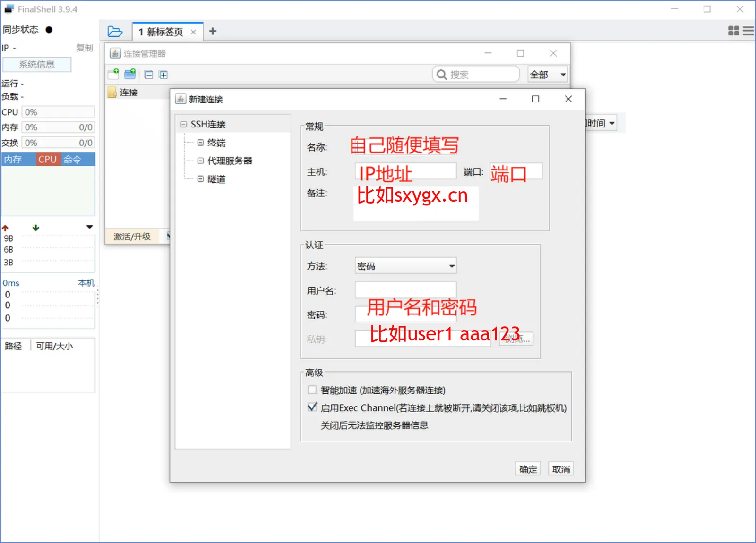The image size is (756, 543).
Task: Close the 新标签页 tab
Action: pyautogui.click(x=193, y=32)
